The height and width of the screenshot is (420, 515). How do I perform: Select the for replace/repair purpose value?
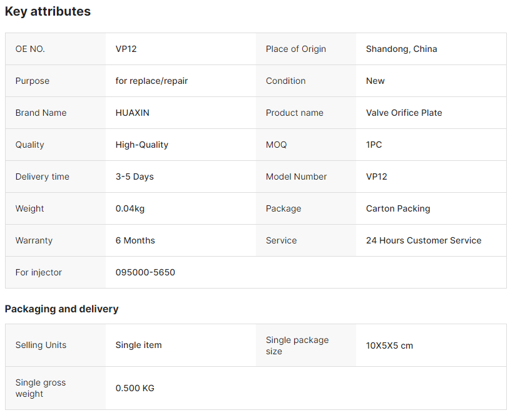(x=151, y=81)
